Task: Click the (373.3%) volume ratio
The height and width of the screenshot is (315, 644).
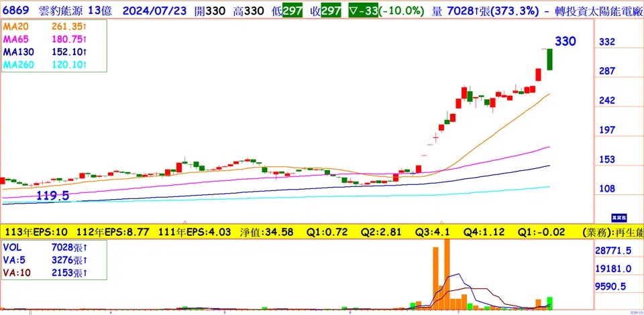Action: (x=513, y=10)
